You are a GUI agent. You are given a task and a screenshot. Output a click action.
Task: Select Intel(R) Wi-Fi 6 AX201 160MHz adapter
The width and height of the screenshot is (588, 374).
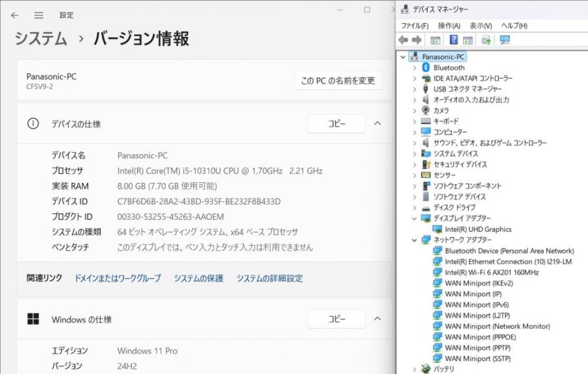coord(492,272)
